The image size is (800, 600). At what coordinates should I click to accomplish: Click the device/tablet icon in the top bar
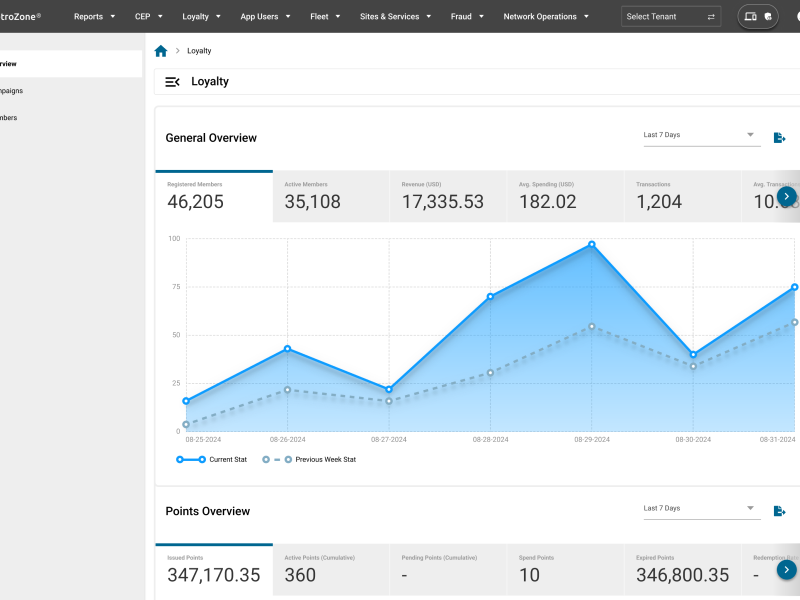pyautogui.click(x=752, y=16)
